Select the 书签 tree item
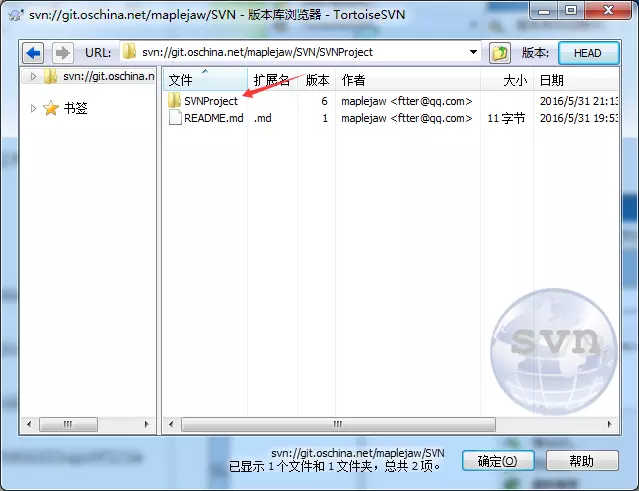Viewport: 639px width, 491px height. click(76, 108)
